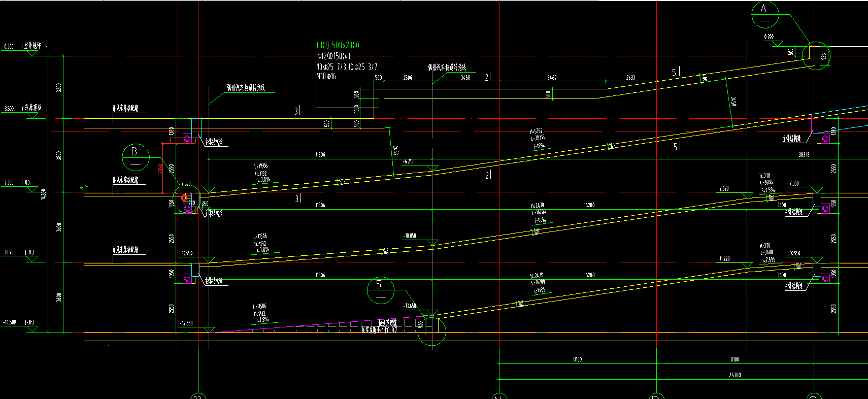
Task: Select the red 2550 dimension text
Action: pos(160,168)
